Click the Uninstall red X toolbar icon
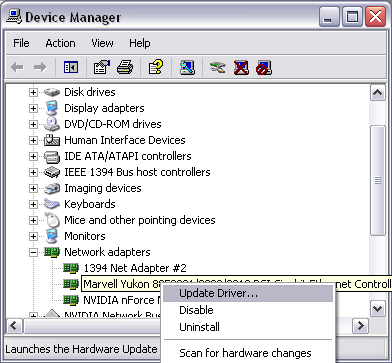Viewport: 392px width, 363px height. (x=241, y=68)
